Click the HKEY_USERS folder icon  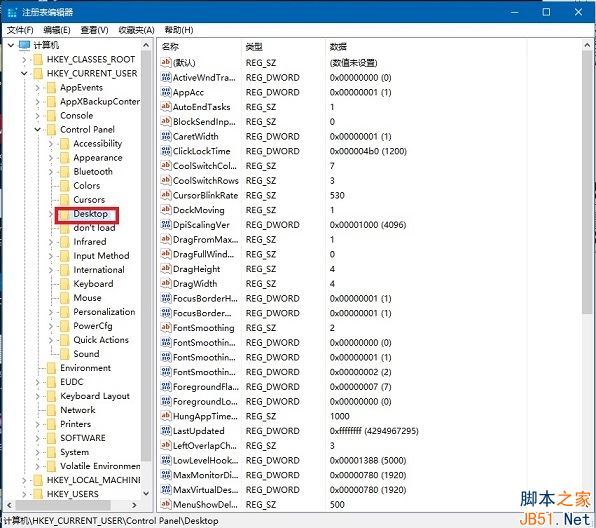pyautogui.click(x=38, y=494)
